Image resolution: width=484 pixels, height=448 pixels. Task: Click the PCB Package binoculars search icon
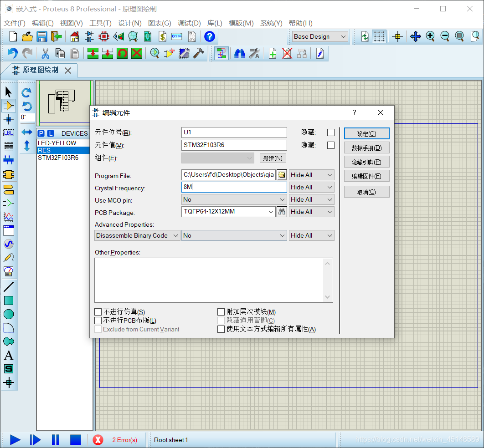(x=282, y=212)
